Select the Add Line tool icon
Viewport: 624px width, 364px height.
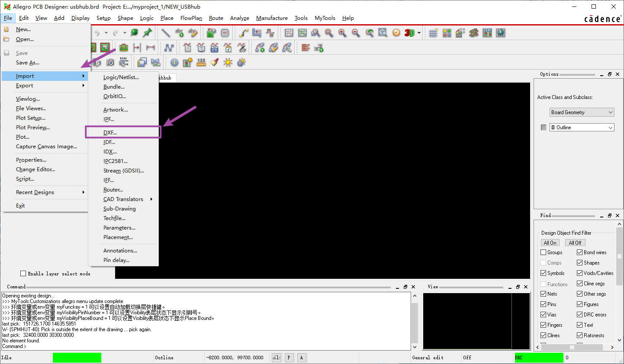[x=166, y=33]
